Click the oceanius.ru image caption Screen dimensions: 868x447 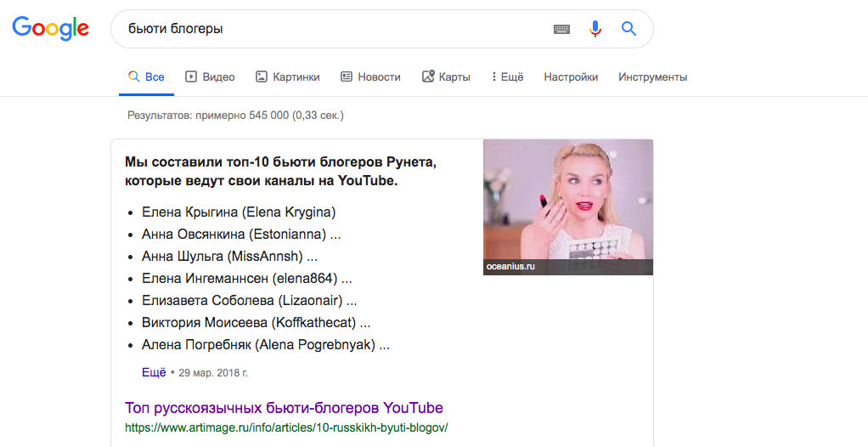510,267
